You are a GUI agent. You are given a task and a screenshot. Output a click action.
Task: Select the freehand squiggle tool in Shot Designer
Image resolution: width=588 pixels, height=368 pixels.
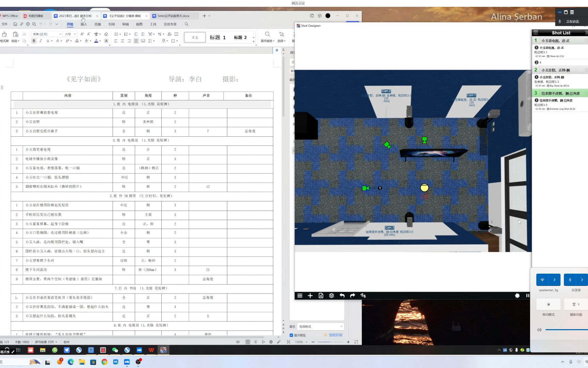pyautogui.click(x=363, y=296)
